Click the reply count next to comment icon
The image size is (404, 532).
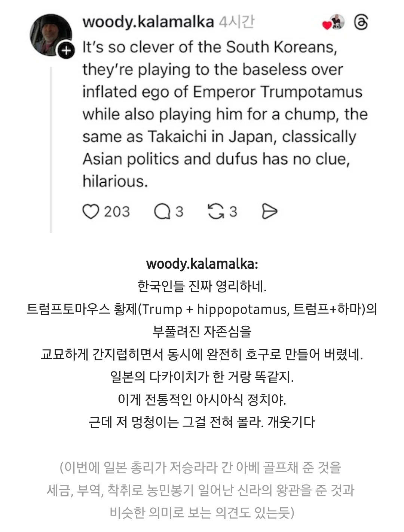[180, 212]
